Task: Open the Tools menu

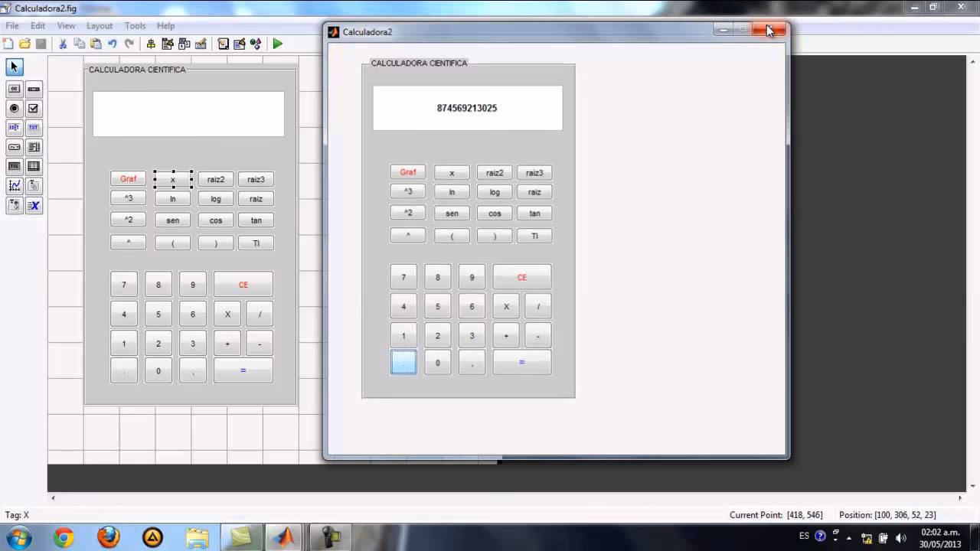Action: pyautogui.click(x=135, y=25)
